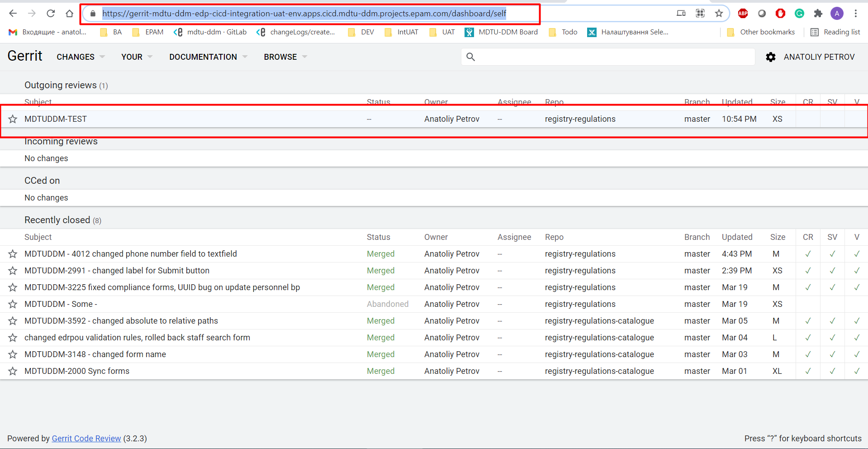Star the MDTUDDM-TEST change

pos(13,119)
